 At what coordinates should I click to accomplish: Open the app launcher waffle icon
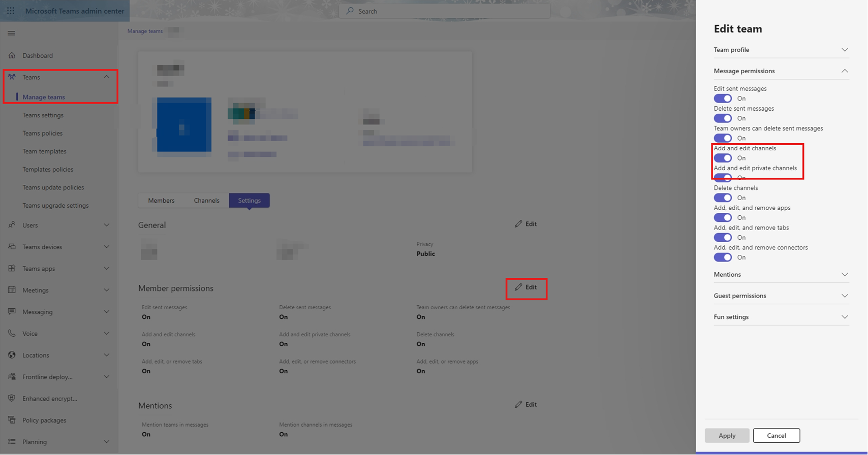point(11,11)
